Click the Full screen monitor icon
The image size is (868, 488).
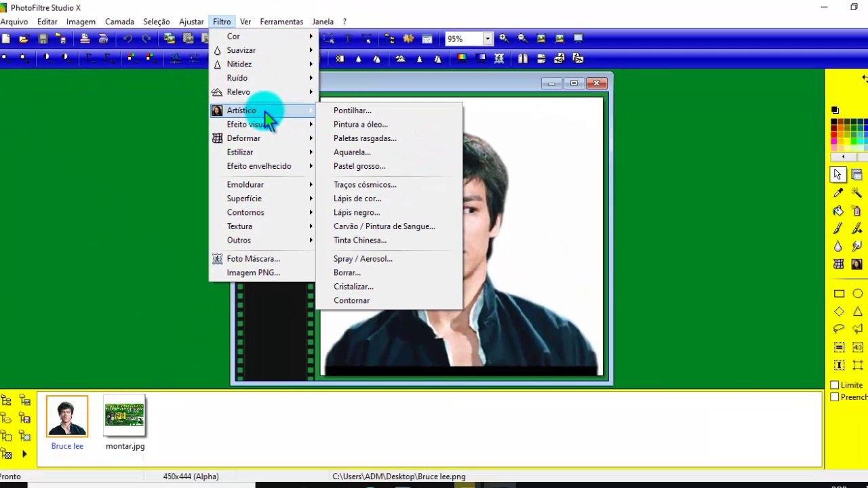[578, 39]
